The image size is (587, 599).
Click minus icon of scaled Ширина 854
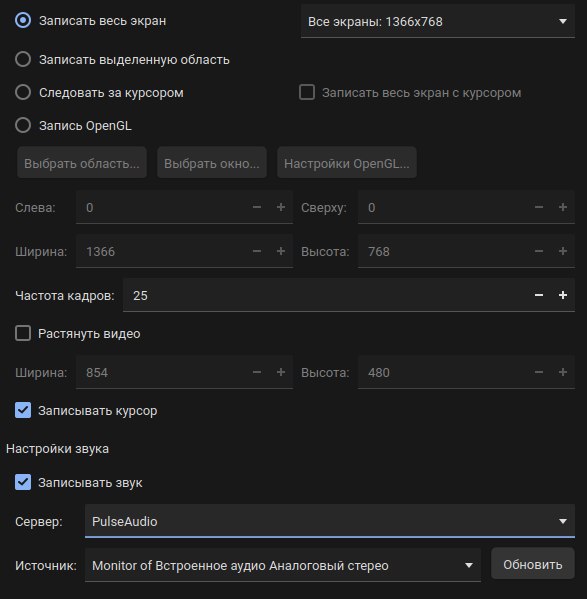coord(257,372)
